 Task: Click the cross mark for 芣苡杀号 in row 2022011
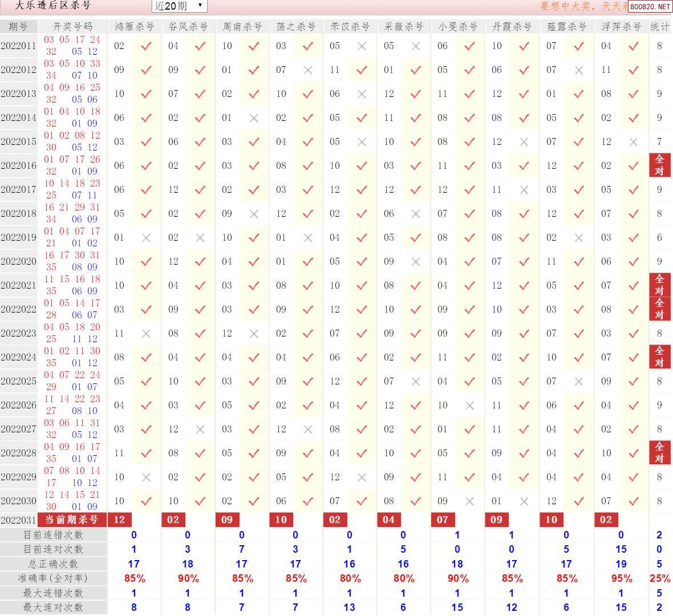click(362, 46)
